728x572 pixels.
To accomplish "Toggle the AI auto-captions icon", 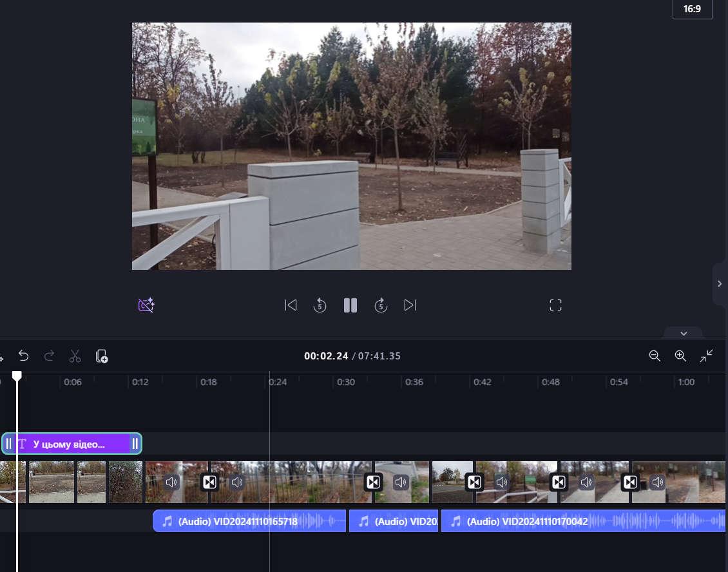I will click(146, 305).
